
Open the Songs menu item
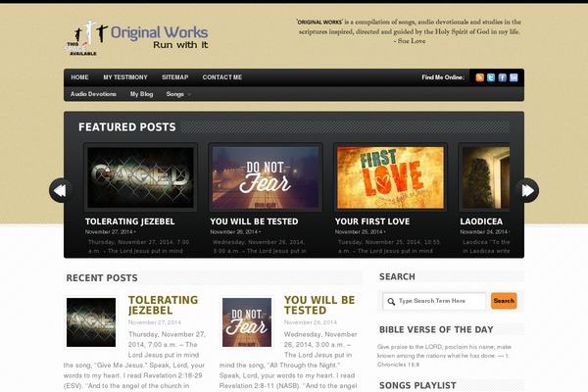(x=174, y=94)
